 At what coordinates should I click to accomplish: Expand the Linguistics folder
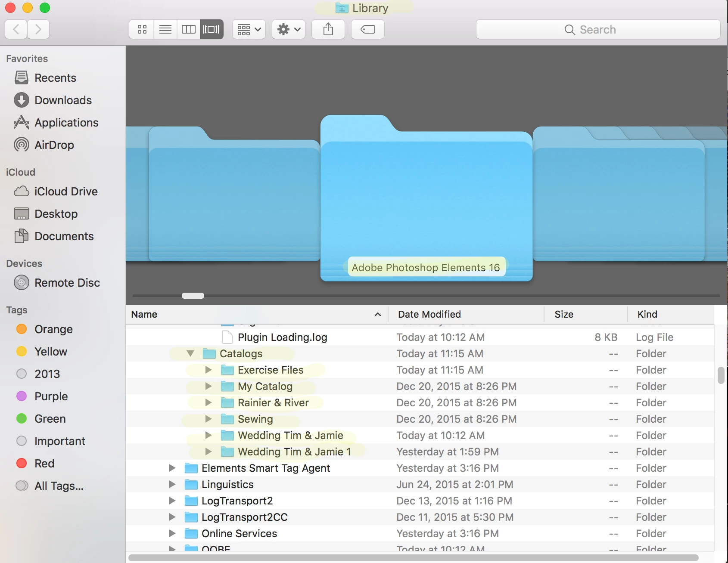pyautogui.click(x=172, y=484)
